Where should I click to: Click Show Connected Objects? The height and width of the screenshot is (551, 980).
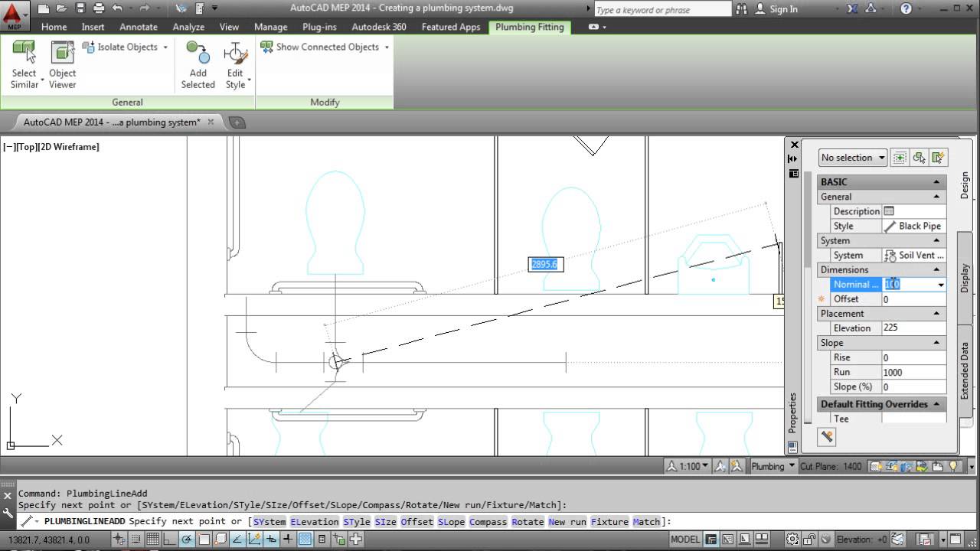coord(325,47)
